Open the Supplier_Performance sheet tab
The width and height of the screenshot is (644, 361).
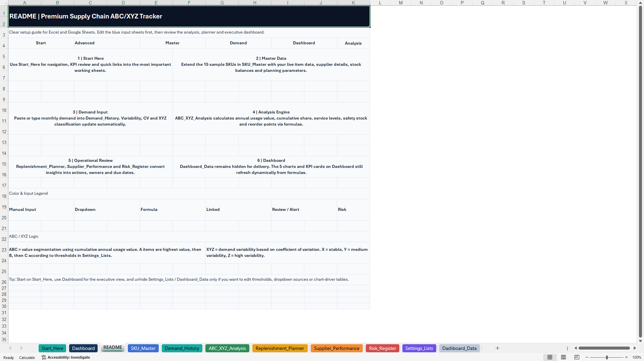click(x=337, y=348)
